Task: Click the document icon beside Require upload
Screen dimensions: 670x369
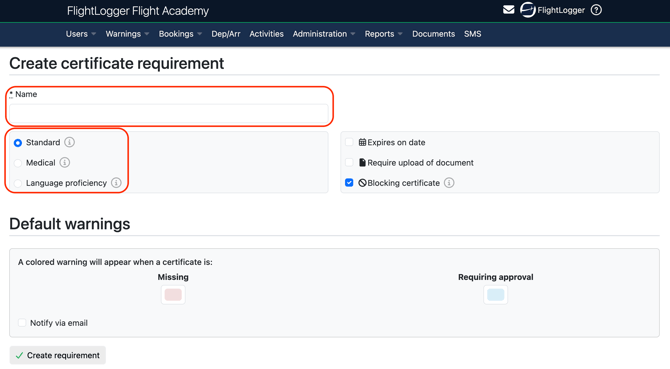Action: (x=362, y=163)
